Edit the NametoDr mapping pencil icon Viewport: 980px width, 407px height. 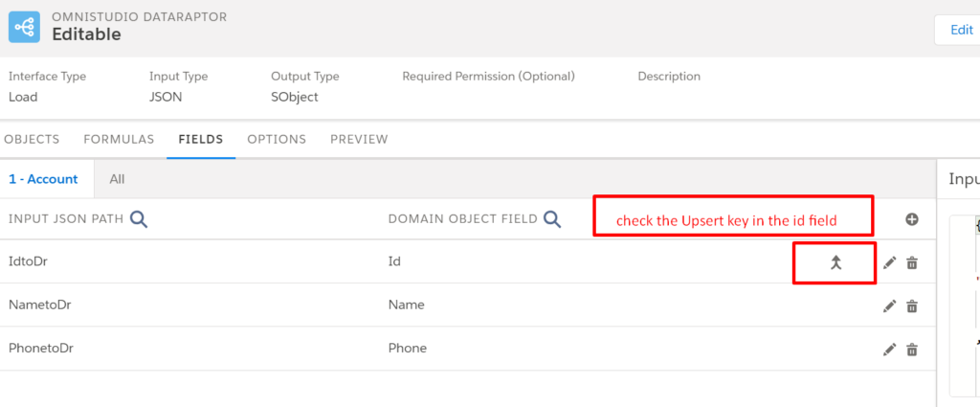point(889,306)
